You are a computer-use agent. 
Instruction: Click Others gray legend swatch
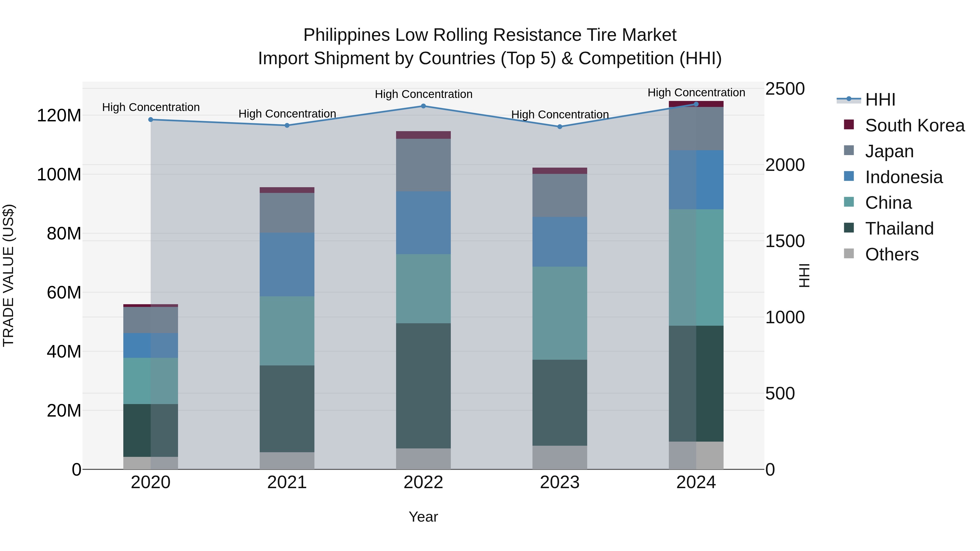pyautogui.click(x=849, y=254)
